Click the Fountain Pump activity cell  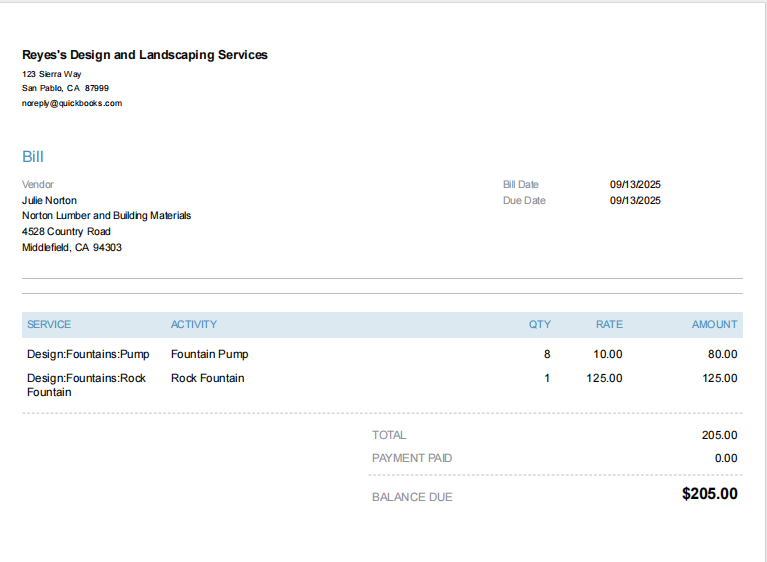(209, 354)
